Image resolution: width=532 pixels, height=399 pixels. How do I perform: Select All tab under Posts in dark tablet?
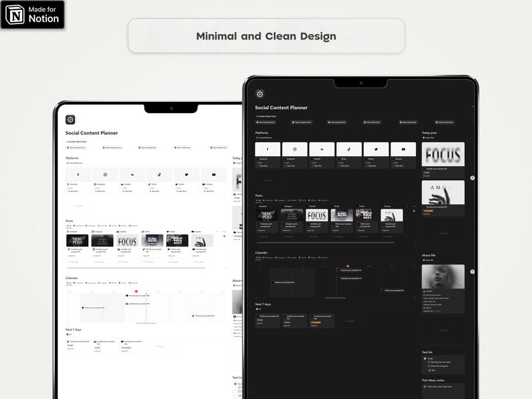point(259,200)
